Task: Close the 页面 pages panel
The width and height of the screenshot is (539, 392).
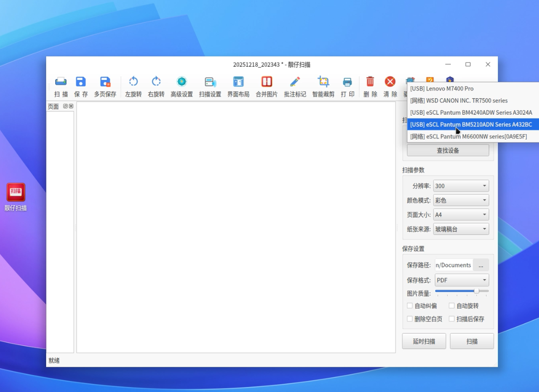Action: (71, 106)
